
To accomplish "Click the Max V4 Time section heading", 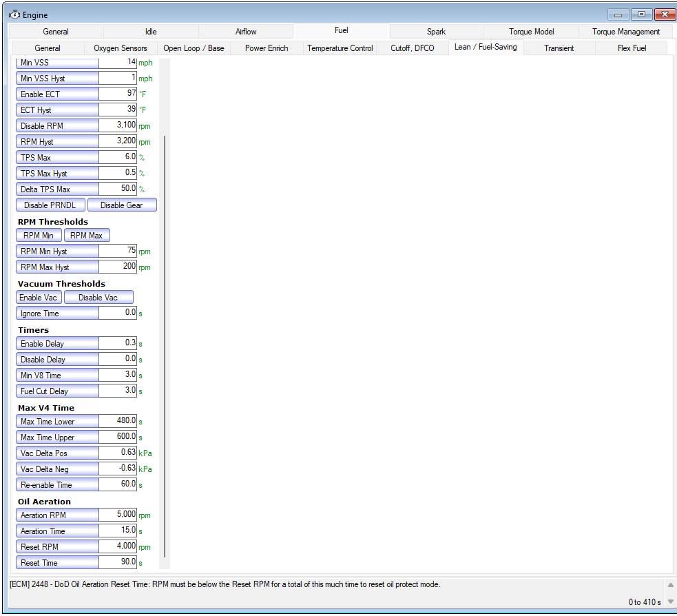I will coord(45,408).
